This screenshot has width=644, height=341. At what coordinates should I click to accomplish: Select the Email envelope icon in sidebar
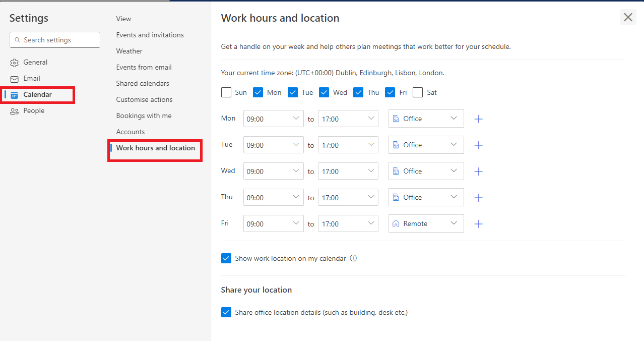15,78
